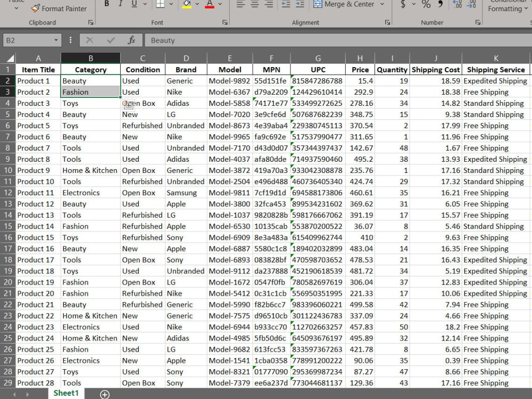
Task: Select price cell 499.58
Action: click(x=360, y=305)
